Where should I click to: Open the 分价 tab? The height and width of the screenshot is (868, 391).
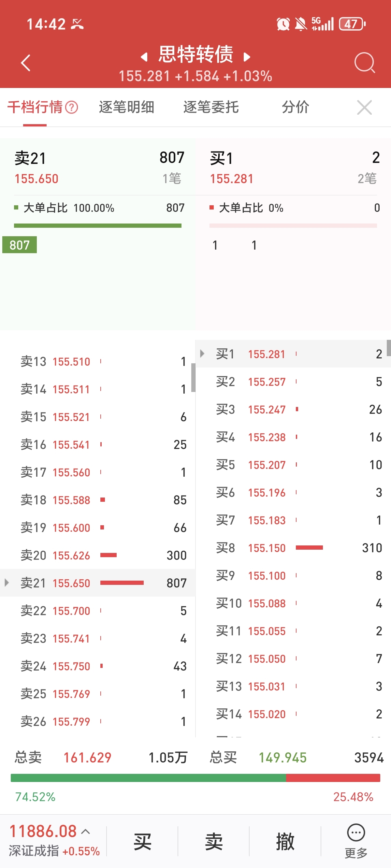tap(296, 108)
